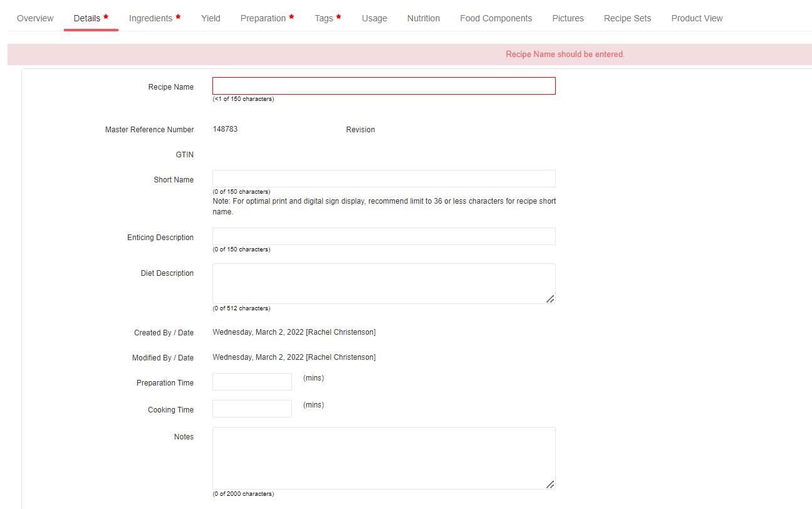Switch to the Usage tab

[x=374, y=18]
